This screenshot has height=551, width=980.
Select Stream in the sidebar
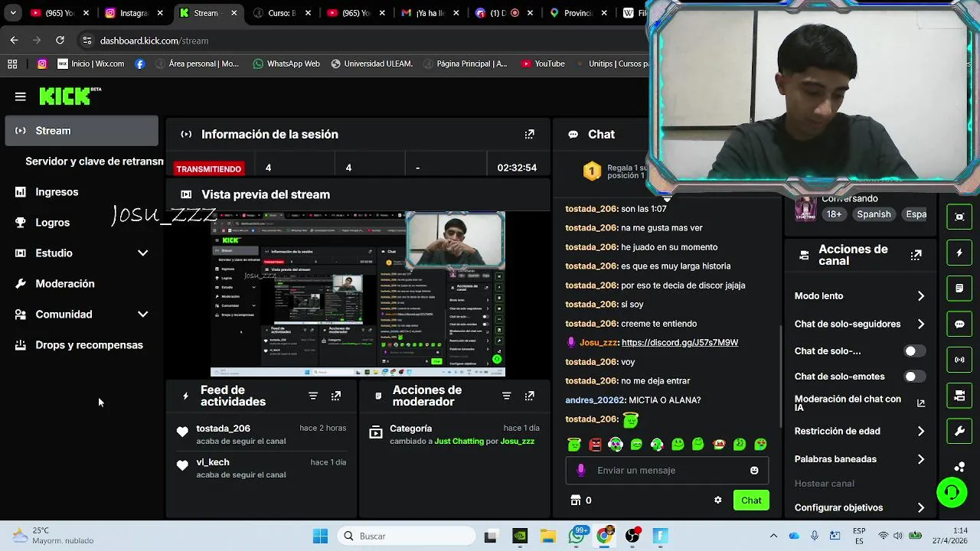pos(81,131)
